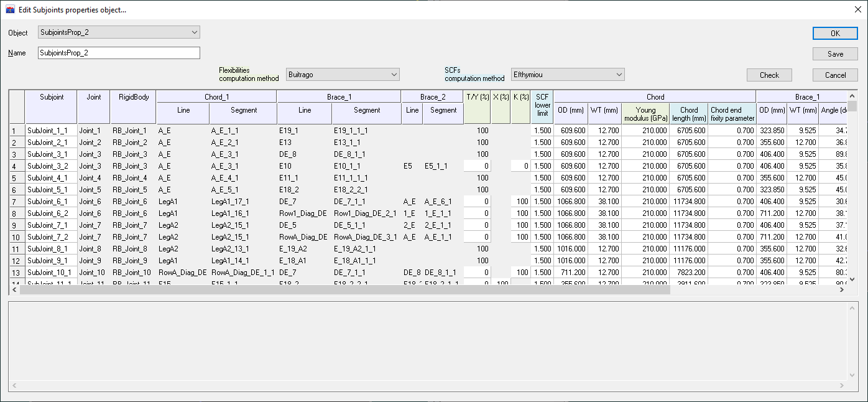The image size is (868, 402).
Task: Click the Save button
Action: point(834,54)
